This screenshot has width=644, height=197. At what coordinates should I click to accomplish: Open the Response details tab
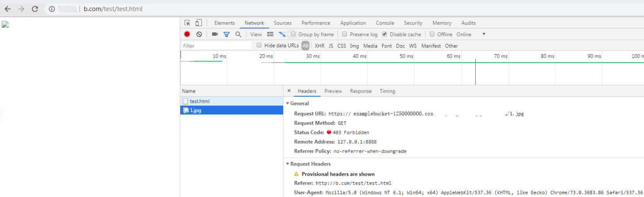coord(361,91)
